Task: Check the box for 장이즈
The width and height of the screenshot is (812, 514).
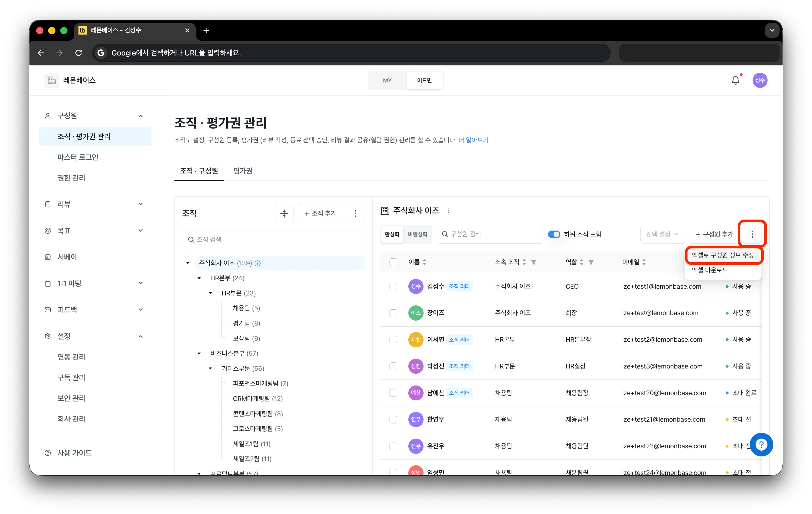Action: 393,313
